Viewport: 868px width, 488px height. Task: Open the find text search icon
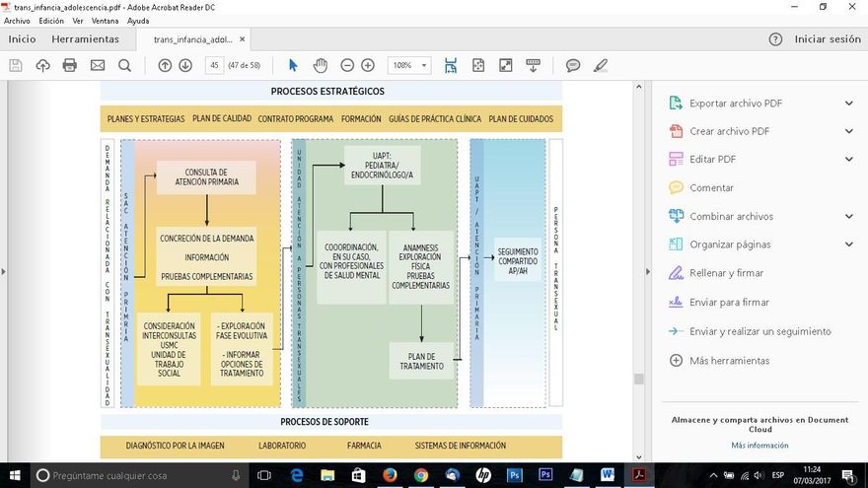124,65
